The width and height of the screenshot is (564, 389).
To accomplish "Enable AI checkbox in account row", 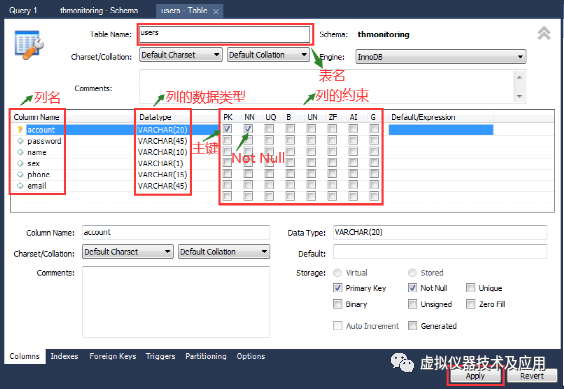I will coord(353,128).
